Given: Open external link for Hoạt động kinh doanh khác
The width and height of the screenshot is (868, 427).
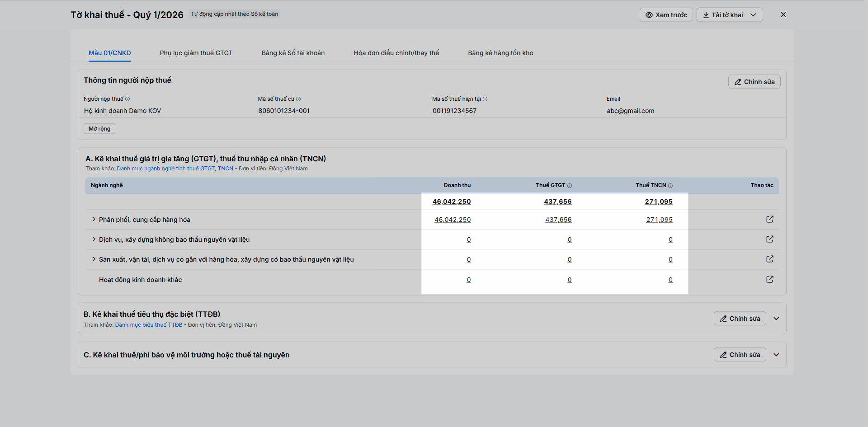Looking at the screenshot, I should tap(770, 279).
